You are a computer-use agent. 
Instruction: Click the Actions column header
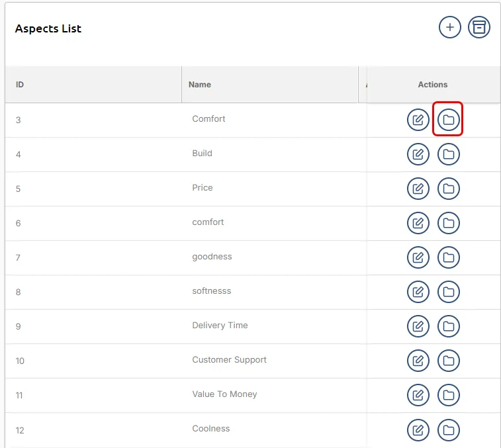(x=433, y=84)
